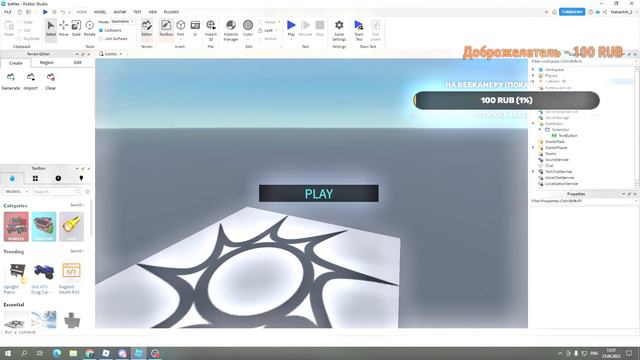
Task: Toggle the Toolbox ribbon button
Action: [166, 28]
